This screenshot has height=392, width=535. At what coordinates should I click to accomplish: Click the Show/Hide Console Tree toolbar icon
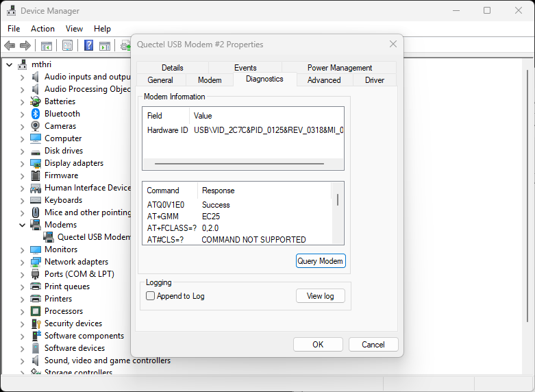pos(47,45)
